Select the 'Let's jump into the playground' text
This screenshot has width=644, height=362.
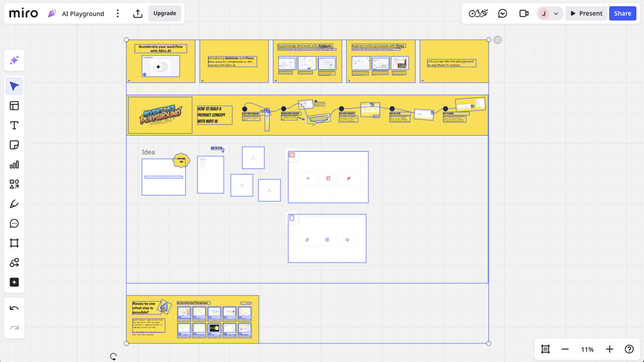coord(451,63)
